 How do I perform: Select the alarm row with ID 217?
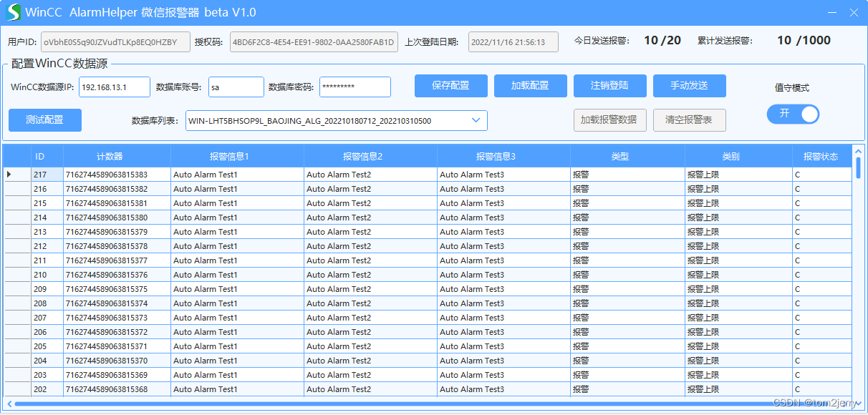click(41, 174)
